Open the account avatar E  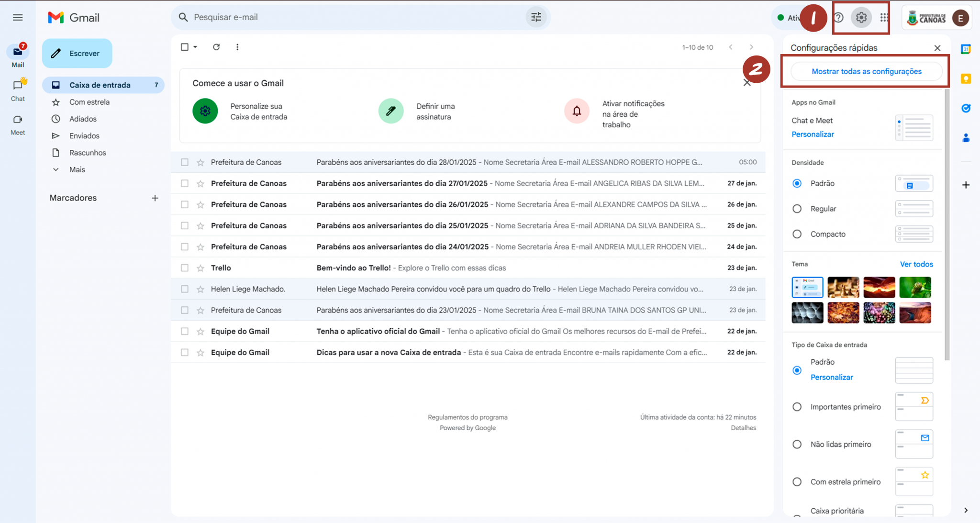click(x=960, y=18)
